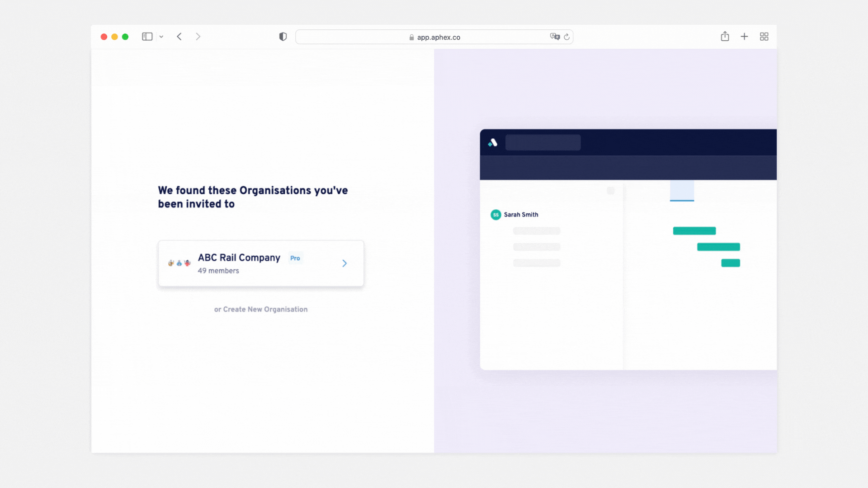The width and height of the screenshot is (868, 488).
Task: Click the Aphex logo in the preview panel
Action: [493, 143]
